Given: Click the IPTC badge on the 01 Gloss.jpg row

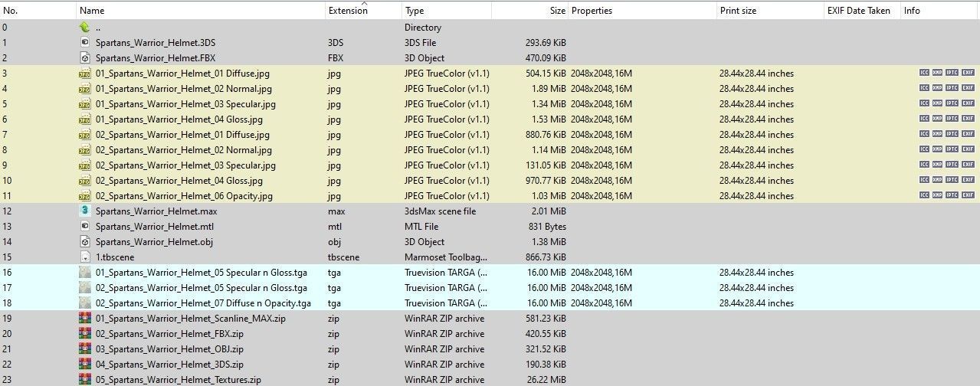Looking at the screenshot, I should click(953, 119).
